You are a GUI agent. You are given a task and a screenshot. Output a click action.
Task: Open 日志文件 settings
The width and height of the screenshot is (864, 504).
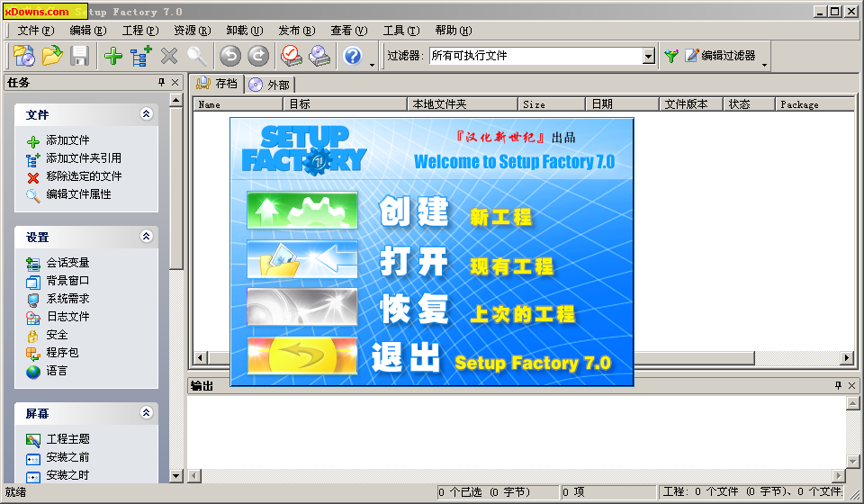(x=67, y=317)
